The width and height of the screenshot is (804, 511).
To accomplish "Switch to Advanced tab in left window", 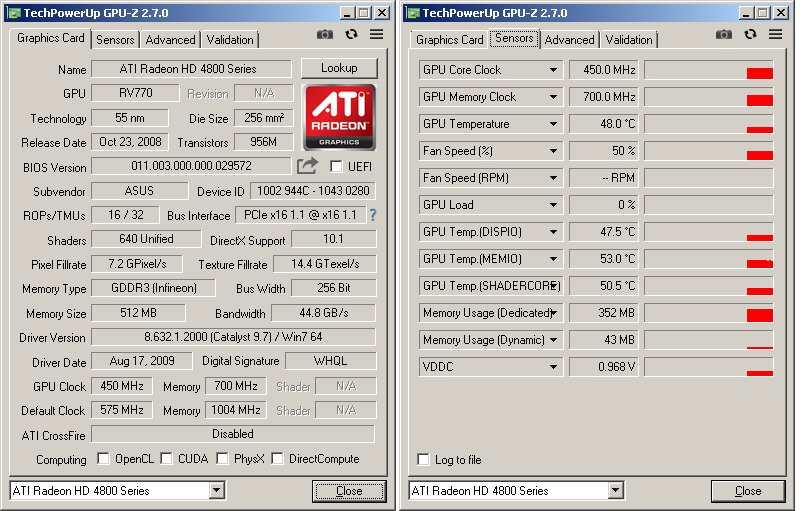I will [170, 39].
